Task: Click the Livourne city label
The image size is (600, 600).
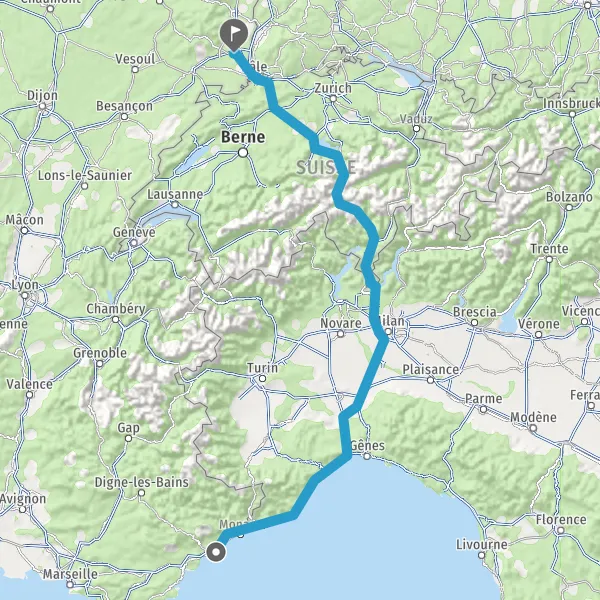Action: click(x=482, y=545)
